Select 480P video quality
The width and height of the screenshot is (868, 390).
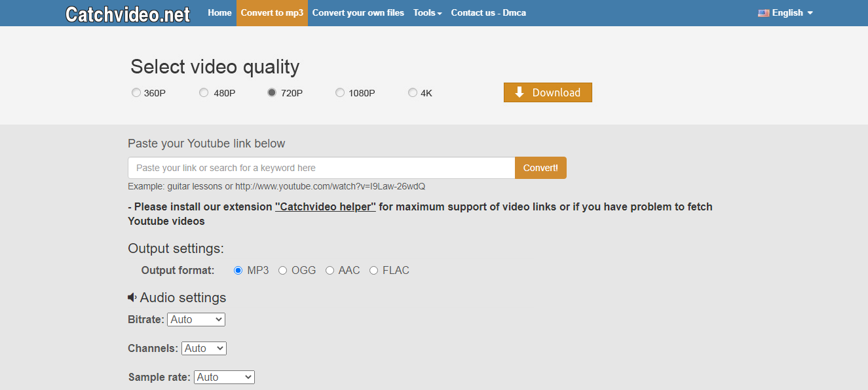(x=204, y=92)
